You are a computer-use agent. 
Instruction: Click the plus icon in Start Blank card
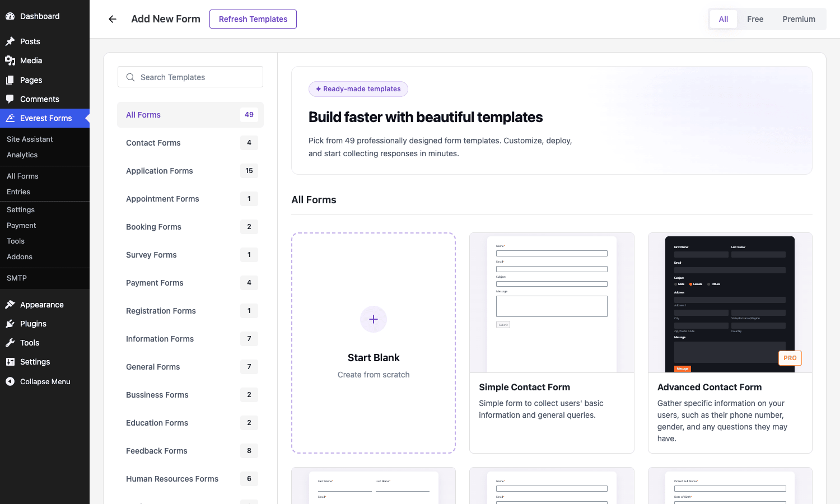click(374, 319)
